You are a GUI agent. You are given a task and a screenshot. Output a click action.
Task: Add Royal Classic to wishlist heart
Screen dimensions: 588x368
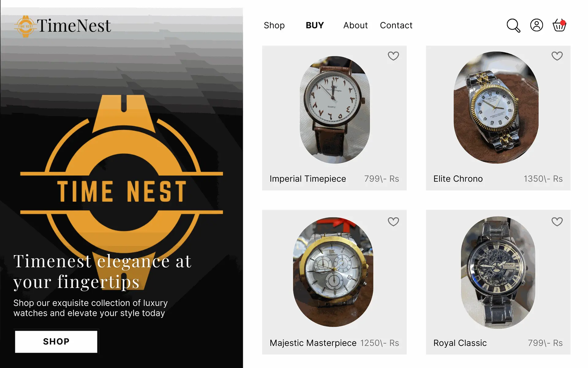pyautogui.click(x=557, y=221)
